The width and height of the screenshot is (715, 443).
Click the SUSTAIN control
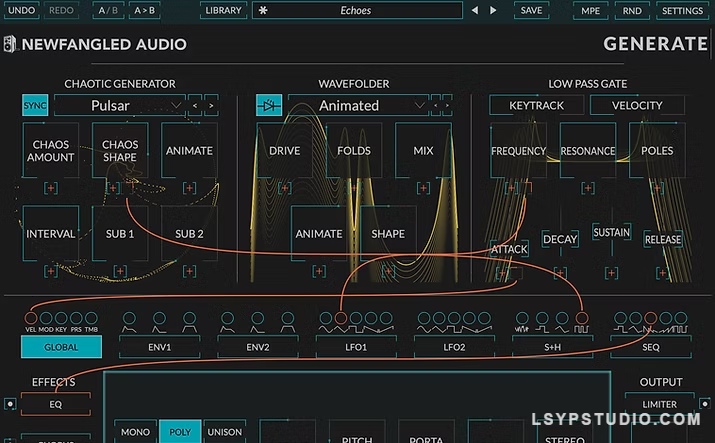pyautogui.click(x=611, y=232)
